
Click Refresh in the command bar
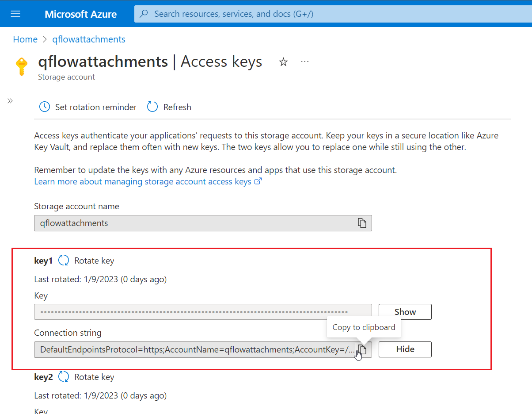coord(169,107)
